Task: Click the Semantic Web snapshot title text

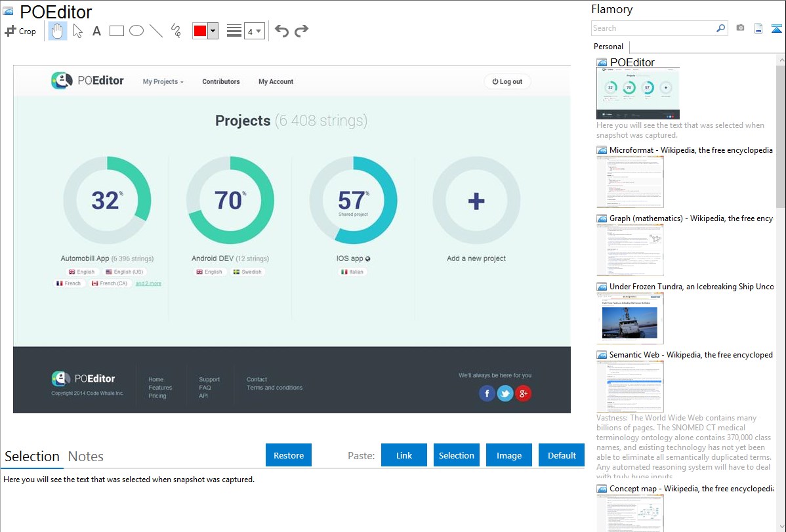Action: 691,354
